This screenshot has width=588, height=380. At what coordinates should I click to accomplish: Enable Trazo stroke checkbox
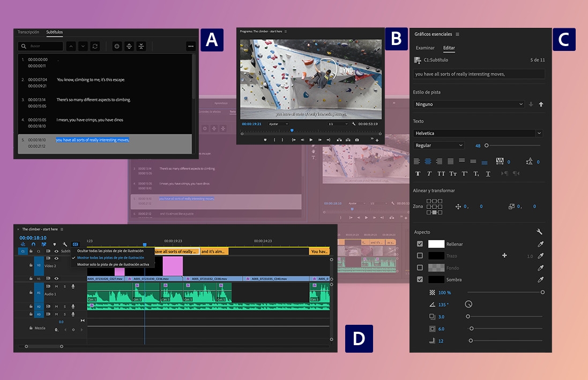tap(420, 256)
